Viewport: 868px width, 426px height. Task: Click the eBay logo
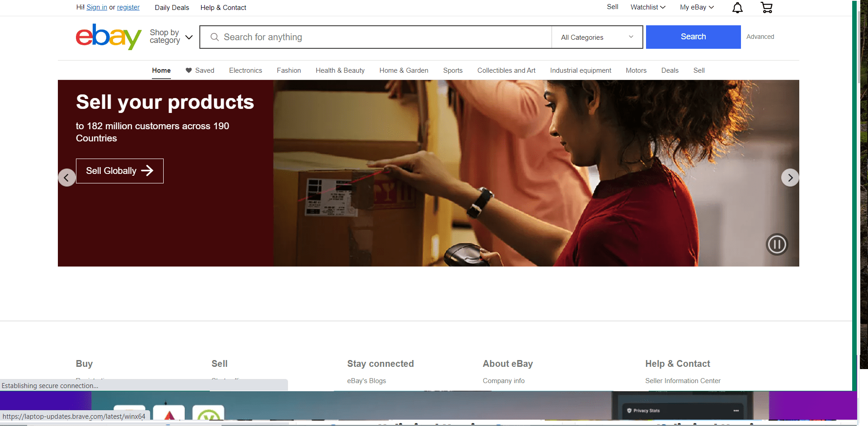tap(108, 37)
